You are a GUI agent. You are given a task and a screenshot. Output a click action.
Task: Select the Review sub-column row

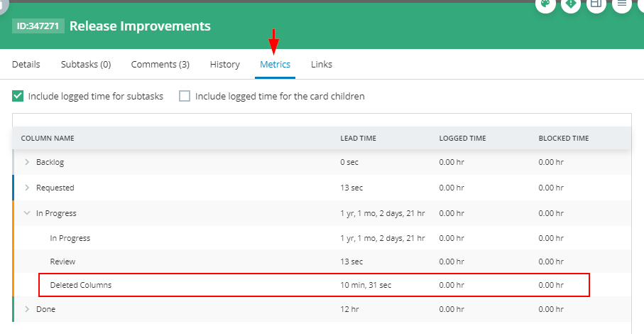pyautogui.click(x=62, y=262)
